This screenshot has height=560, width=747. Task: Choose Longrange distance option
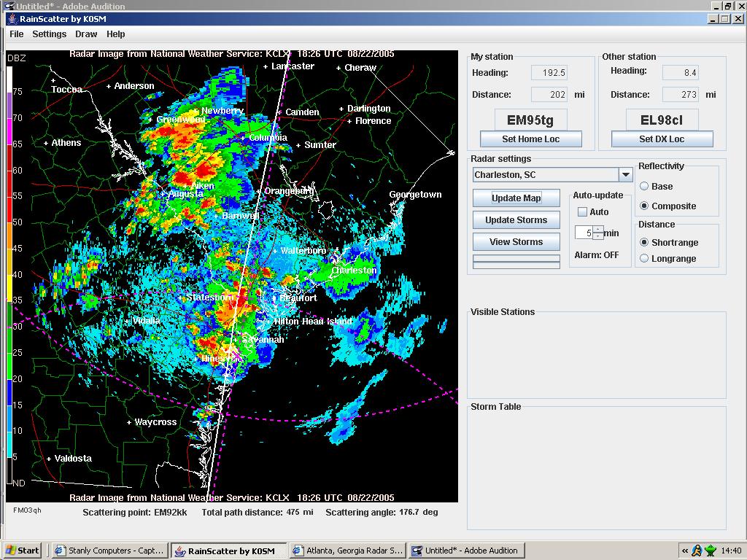[x=644, y=259]
